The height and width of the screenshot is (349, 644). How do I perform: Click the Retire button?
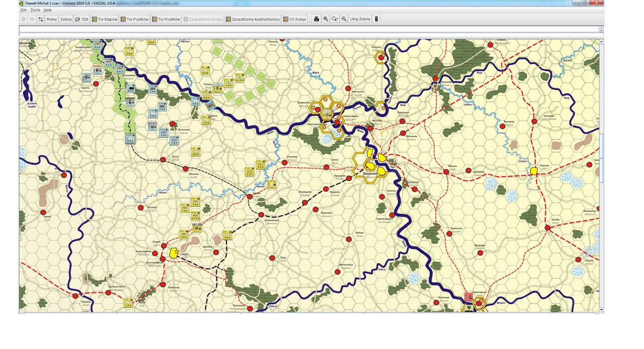tap(52, 19)
